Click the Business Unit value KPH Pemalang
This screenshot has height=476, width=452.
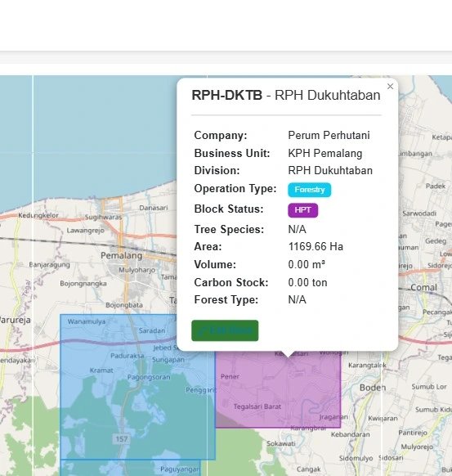coord(324,153)
